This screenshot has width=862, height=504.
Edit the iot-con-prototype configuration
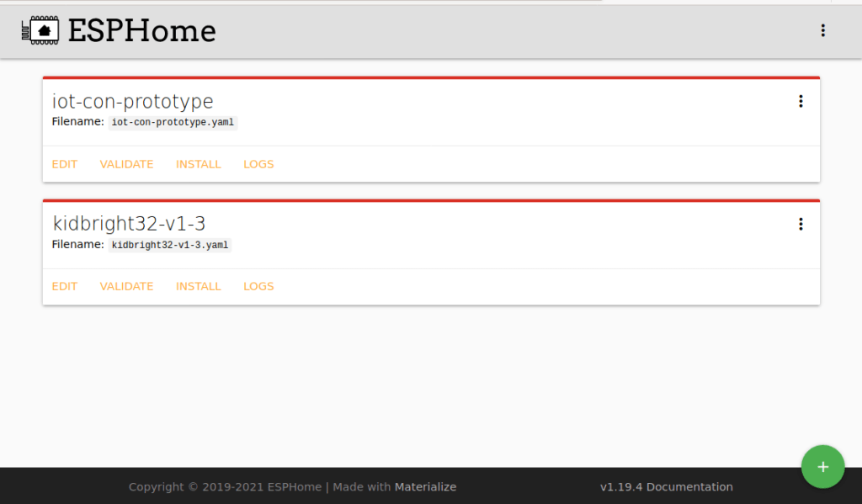point(65,164)
